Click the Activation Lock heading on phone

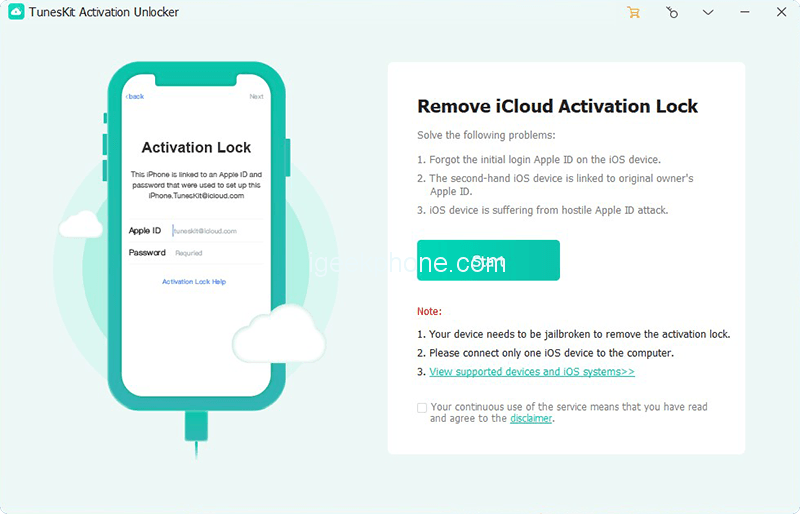[196, 148]
